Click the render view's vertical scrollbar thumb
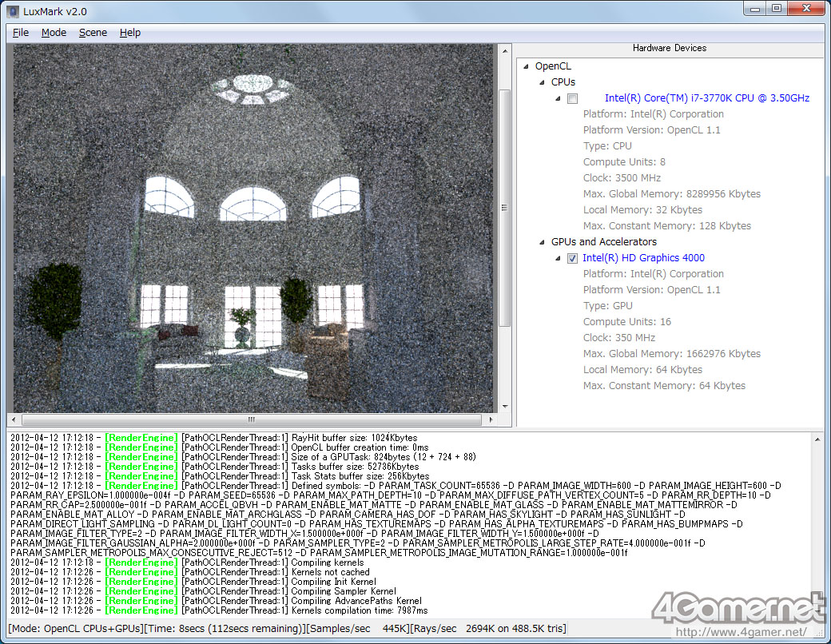Screen dimensions: 831x644 tap(504, 206)
